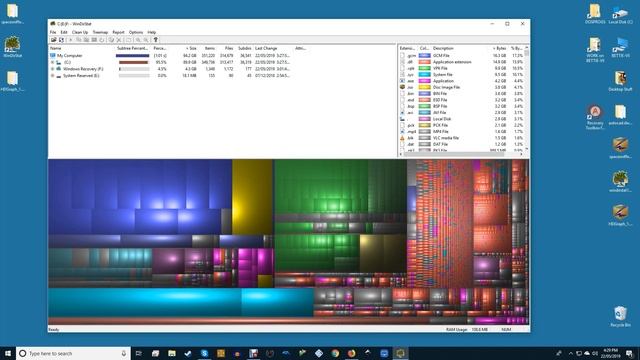Click the Task View taskbar icon
Image resolution: width=640 pixels, height=360 pixels.
coord(139,353)
